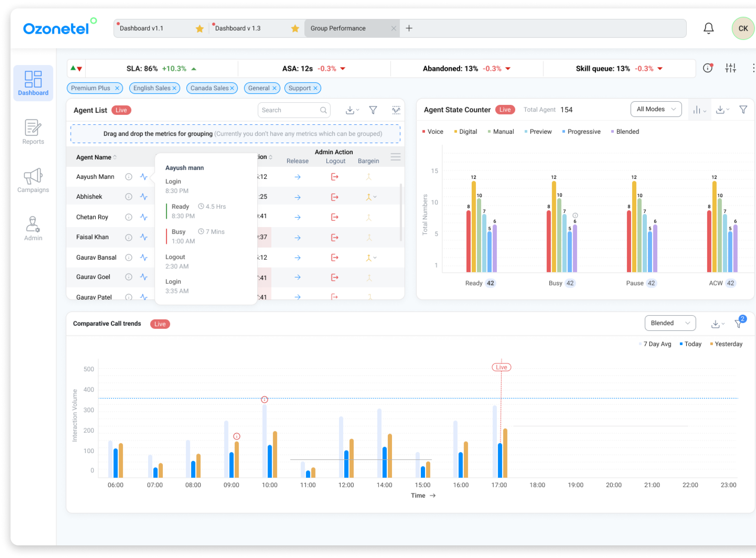756x558 pixels.
Task: Toggle the Voice legend series
Action: coord(433,132)
